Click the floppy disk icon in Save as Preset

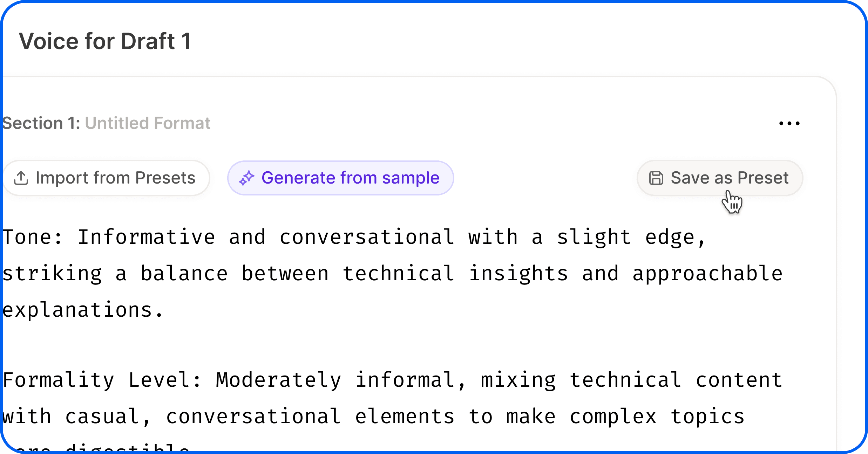click(656, 178)
